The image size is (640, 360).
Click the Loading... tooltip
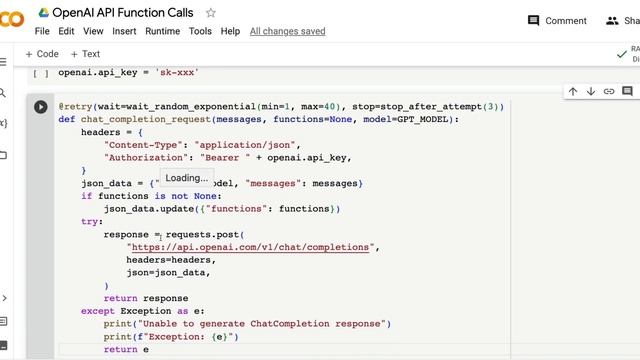point(187,178)
